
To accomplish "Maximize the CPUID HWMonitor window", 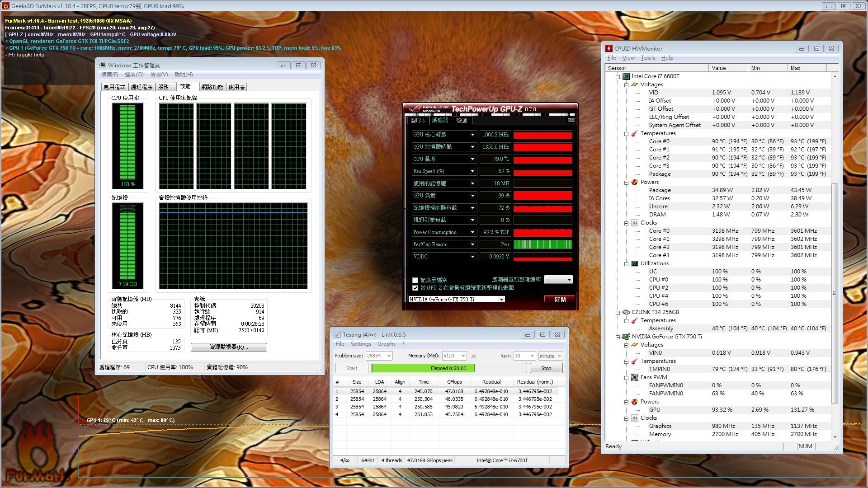I will click(816, 48).
